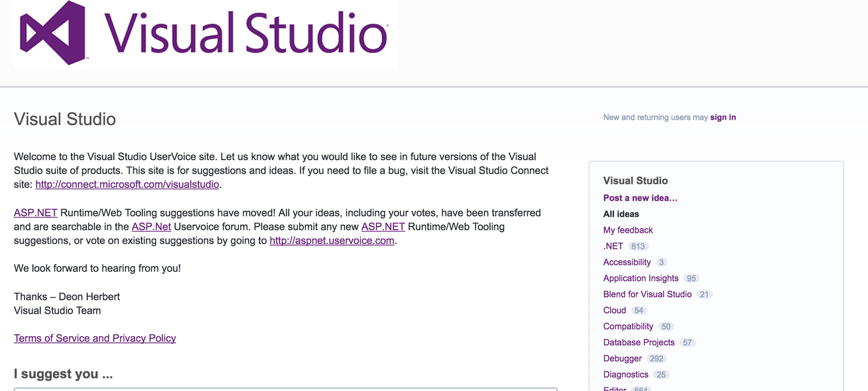Open the Database Projects category

coord(639,342)
